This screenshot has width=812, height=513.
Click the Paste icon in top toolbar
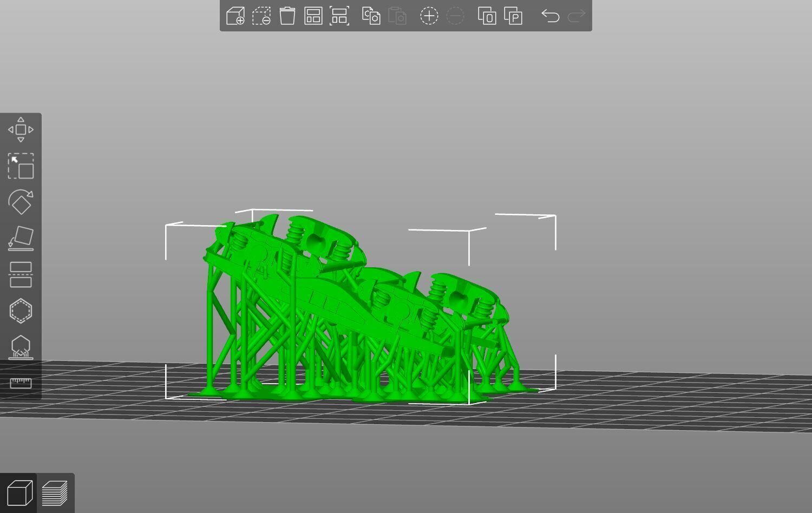pyautogui.click(x=397, y=16)
